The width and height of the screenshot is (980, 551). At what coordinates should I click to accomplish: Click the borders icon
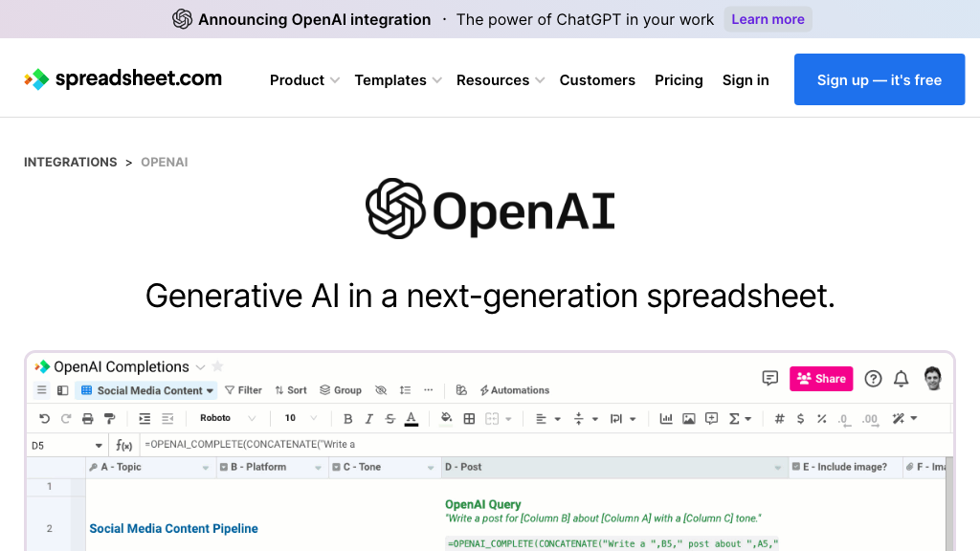click(468, 418)
